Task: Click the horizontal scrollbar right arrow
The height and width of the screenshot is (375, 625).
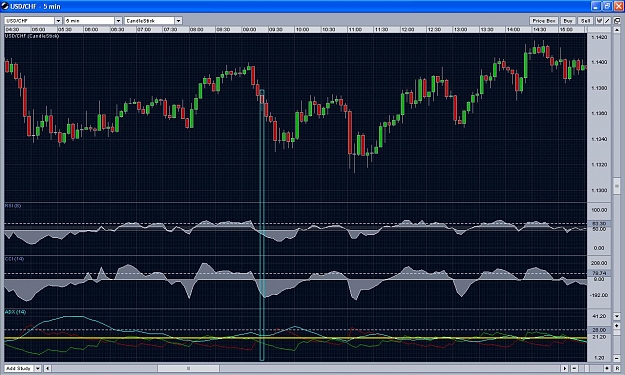Action: pos(564,368)
